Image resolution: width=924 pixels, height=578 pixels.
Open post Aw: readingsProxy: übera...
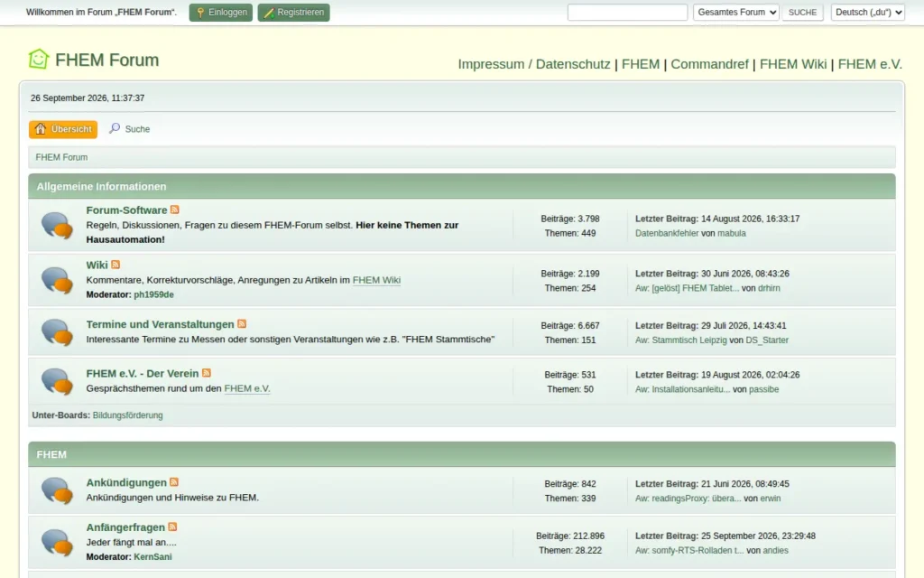pos(688,499)
